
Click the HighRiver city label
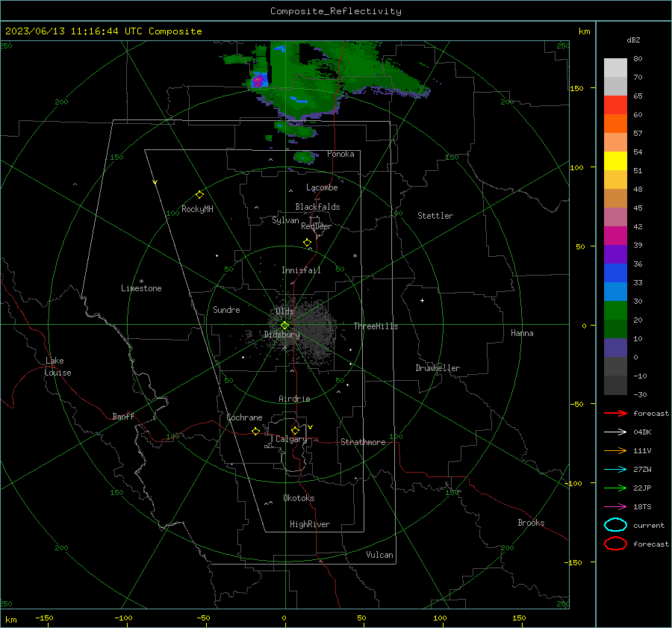coord(310,524)
